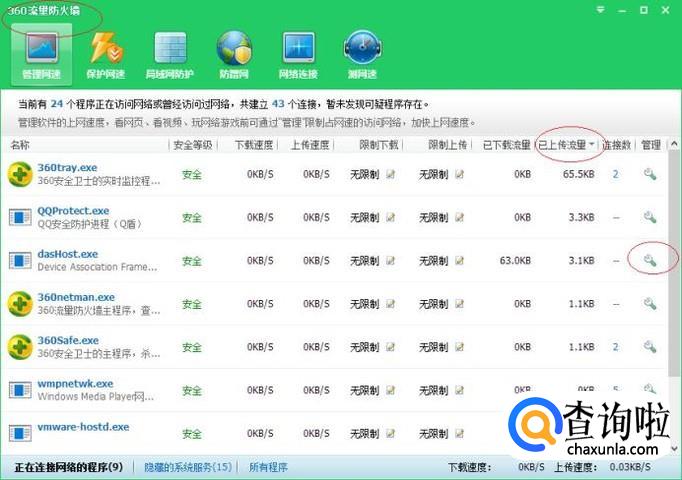682x480 pixels.
Task: Sort by the 已下载流量 column header
Action: pos(506,145)
